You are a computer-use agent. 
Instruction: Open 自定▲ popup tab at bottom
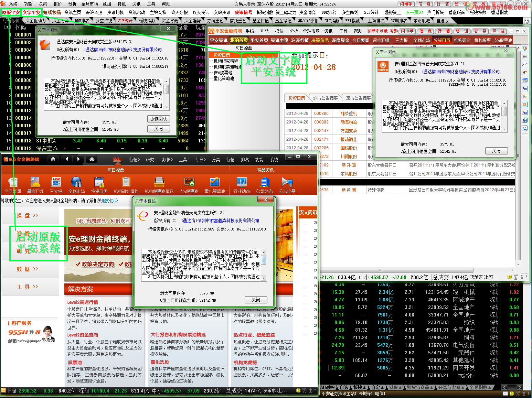click(x=377, y=387)
